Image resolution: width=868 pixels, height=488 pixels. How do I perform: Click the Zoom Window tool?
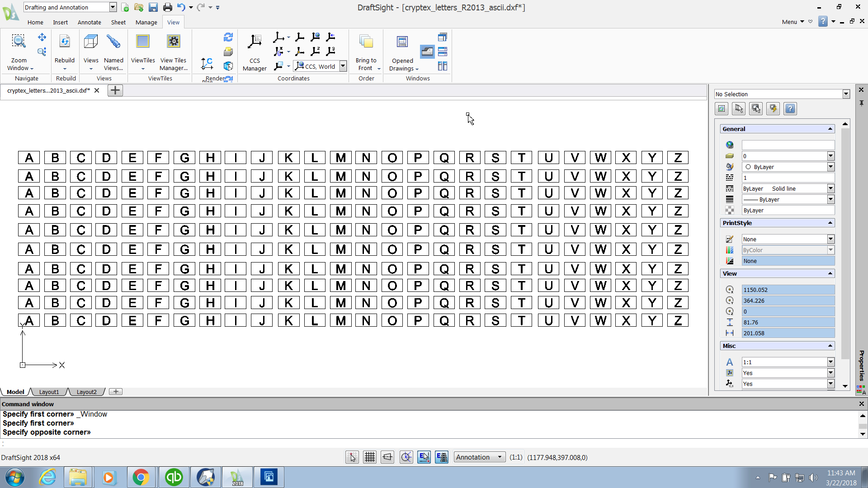tap(19, 42)
